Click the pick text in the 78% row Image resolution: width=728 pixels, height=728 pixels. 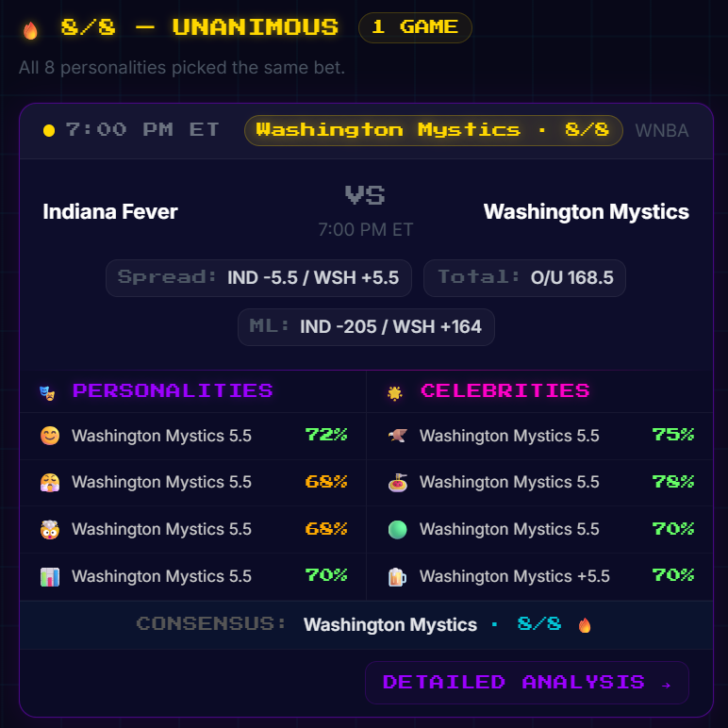coord(509,482)
